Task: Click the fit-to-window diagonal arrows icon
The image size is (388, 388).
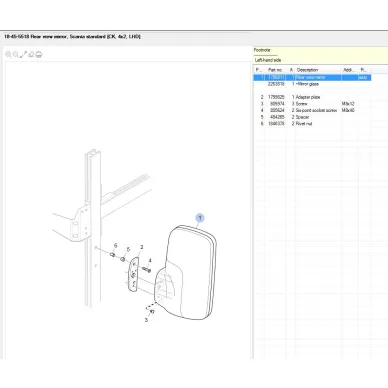Action: click(23, 54)
